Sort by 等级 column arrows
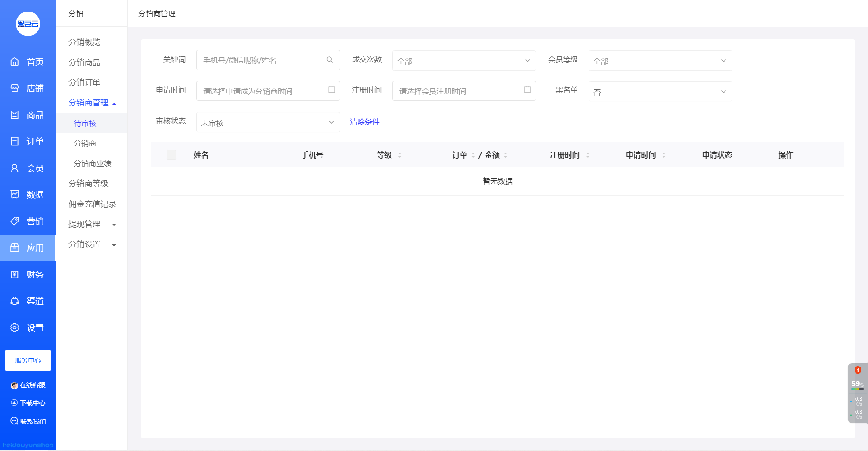 click(400, 155)
